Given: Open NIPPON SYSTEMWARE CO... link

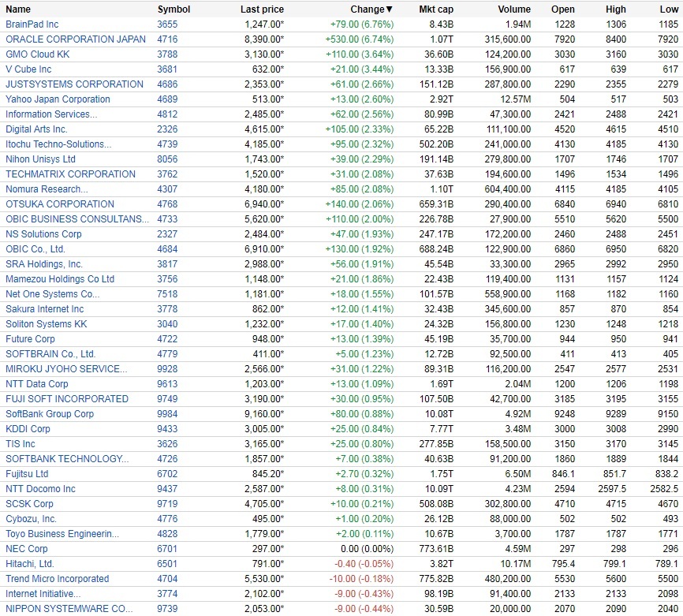Looking at the screenshot, I should click(x=69, y=609).
